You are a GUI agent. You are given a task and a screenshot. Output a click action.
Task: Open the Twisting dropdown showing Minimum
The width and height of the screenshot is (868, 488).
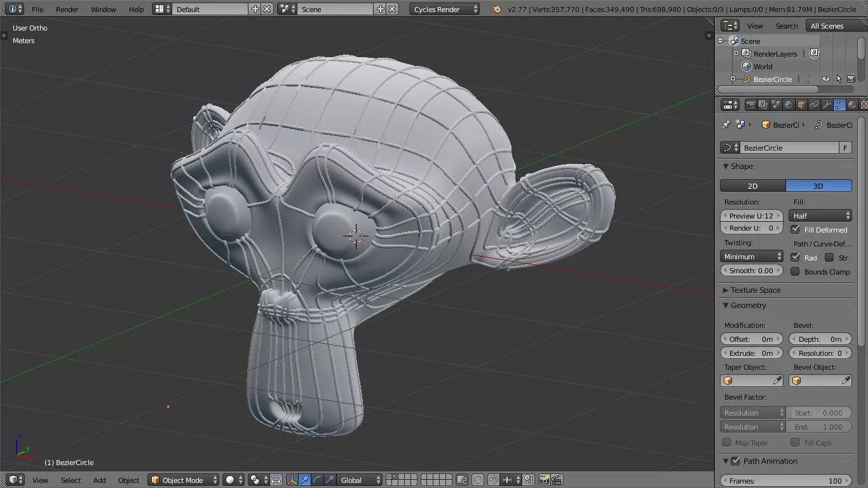752,256
